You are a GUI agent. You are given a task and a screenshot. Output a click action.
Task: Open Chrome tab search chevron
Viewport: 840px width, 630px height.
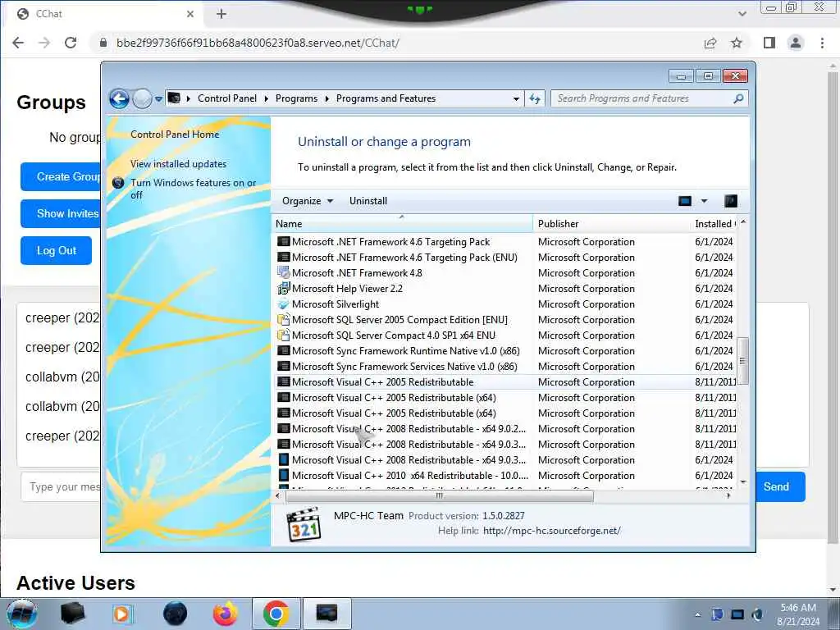point(742,14)
